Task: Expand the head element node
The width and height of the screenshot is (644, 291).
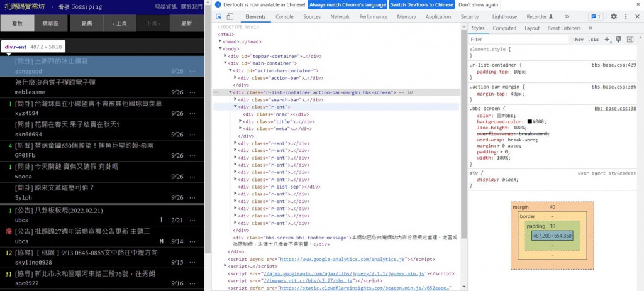Action: tap(221, 41)
